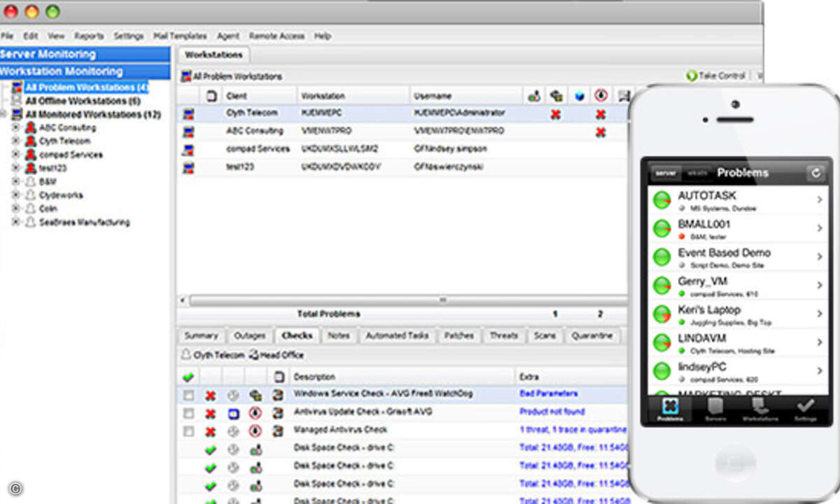Click the Head Office icon above the checks list
The image size is (840, 504).
tap(253, 356)
